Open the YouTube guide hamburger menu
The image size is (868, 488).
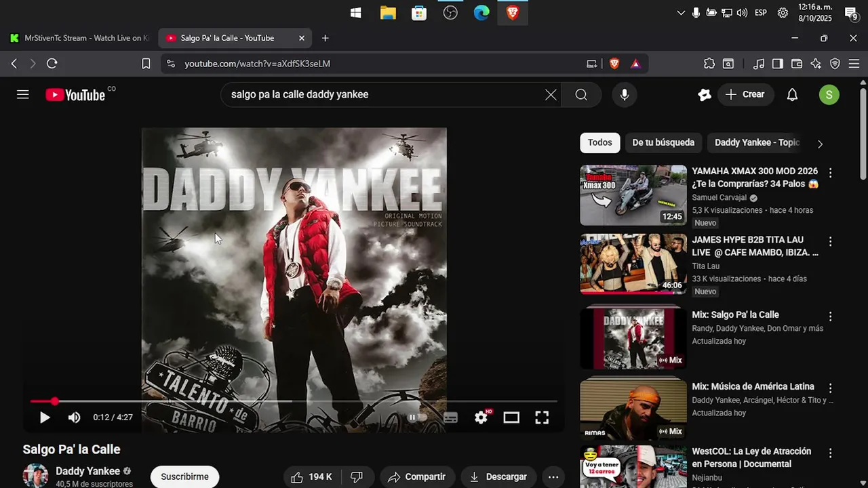coord(23,94)
